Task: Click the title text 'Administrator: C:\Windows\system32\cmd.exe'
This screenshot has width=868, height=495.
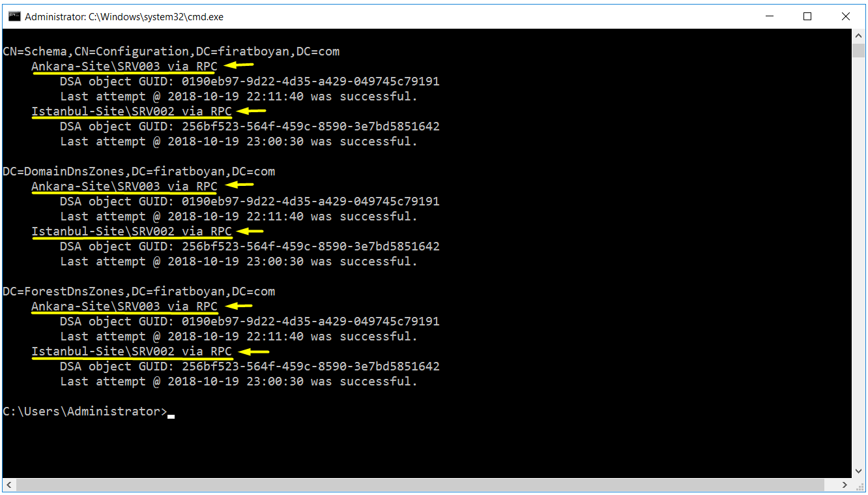Action: [124, 17]
